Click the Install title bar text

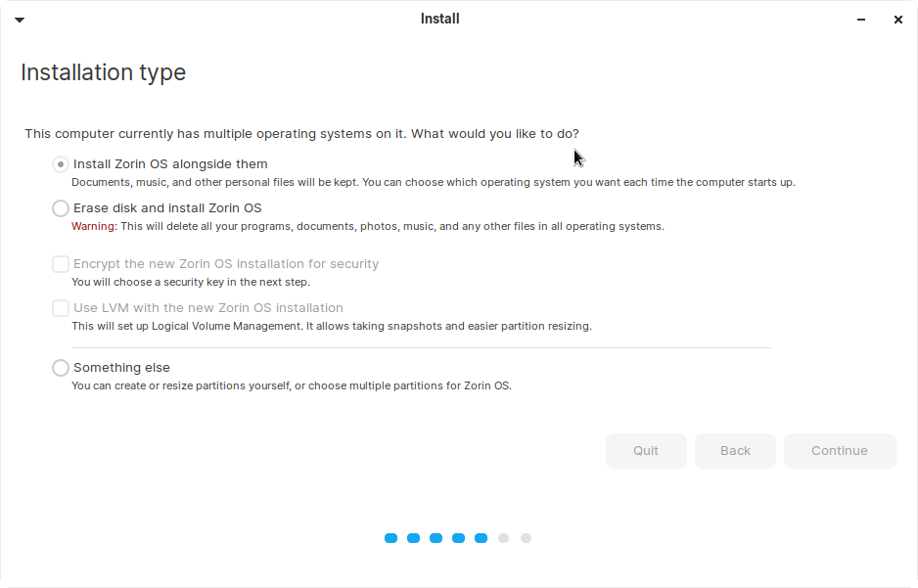click(439, 19)
